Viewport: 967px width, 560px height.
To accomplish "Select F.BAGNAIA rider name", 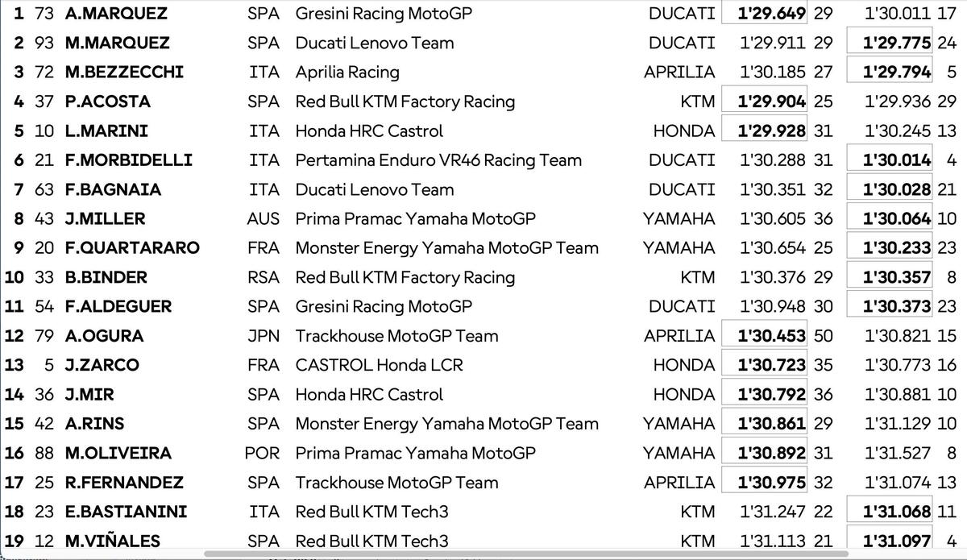I will point(113,189).
